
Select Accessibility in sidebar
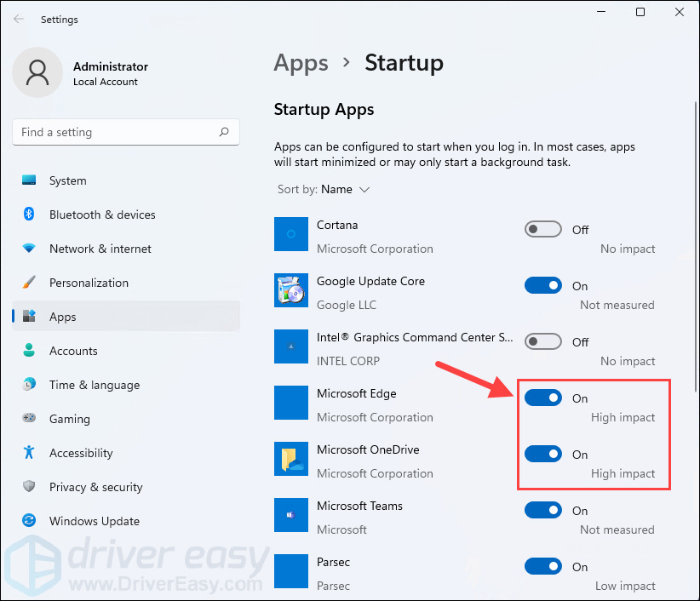(x=126, y=452)
